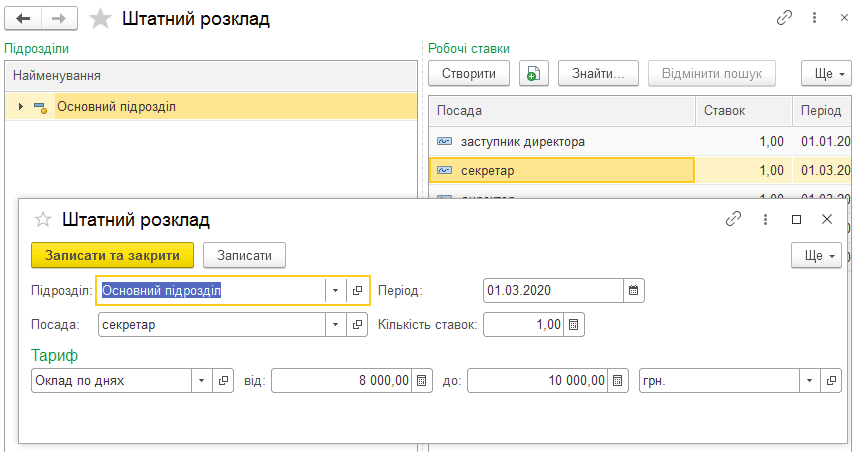Open Підрозділ item with open-form icon

(357, 290)
